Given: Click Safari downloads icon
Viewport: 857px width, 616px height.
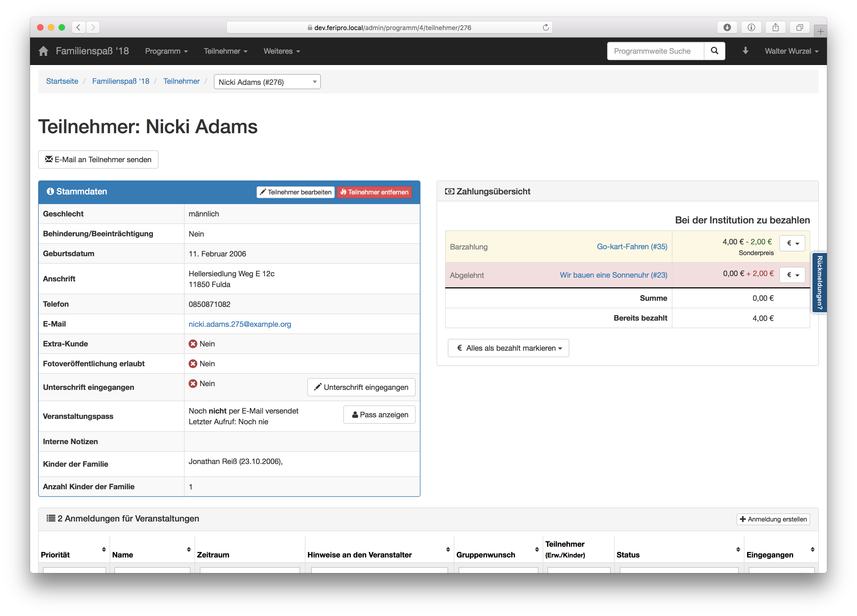Looking at the screenshot, I should click(727, 28).
